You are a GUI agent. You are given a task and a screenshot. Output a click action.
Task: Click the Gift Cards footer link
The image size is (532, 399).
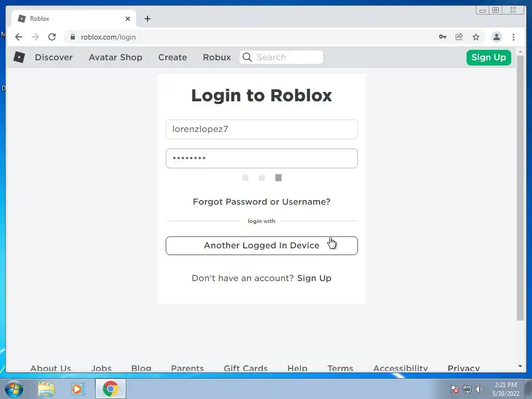246,368
